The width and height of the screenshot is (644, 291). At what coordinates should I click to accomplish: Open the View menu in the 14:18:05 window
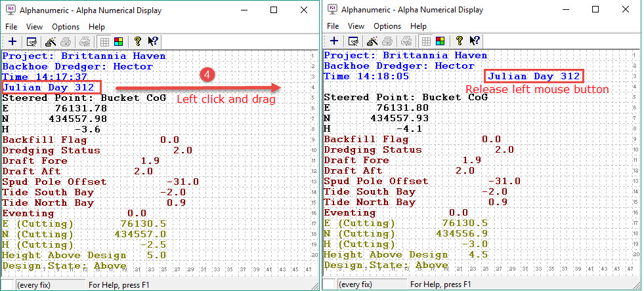[356, 26]
